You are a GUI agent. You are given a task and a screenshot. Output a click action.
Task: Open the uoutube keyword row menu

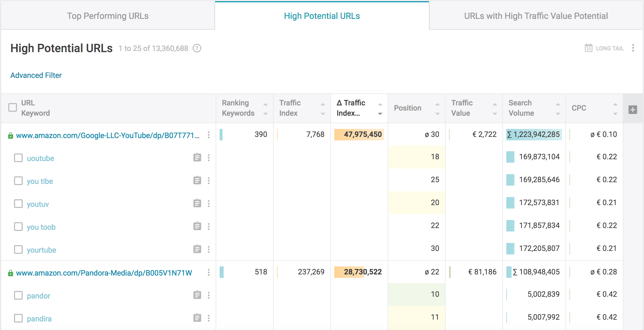[x=209, y=158]
